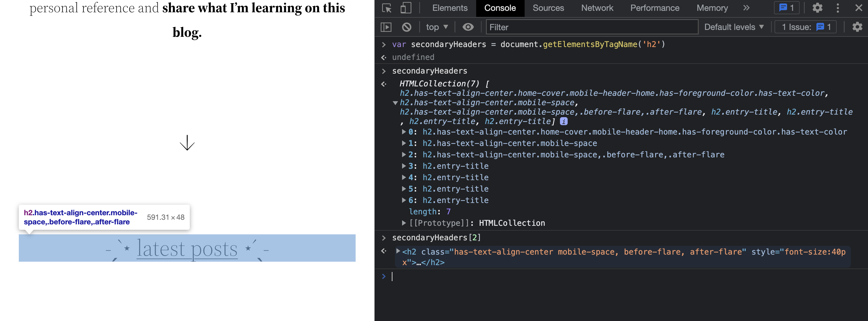Viewport: 868px width, 321px height.
Task: Activate the inspect element picker icon
Action: point(386,8)
